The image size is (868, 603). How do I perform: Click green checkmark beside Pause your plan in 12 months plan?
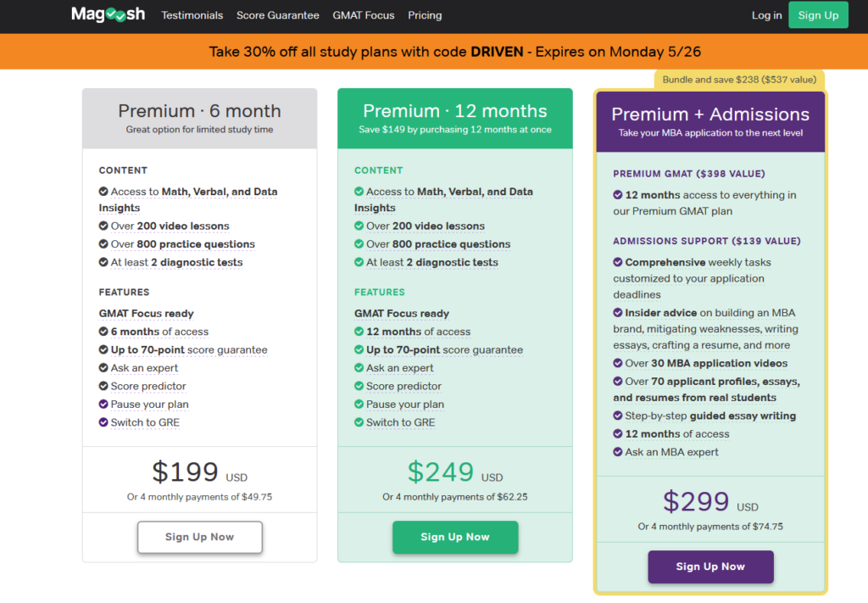tap(359, 405)
